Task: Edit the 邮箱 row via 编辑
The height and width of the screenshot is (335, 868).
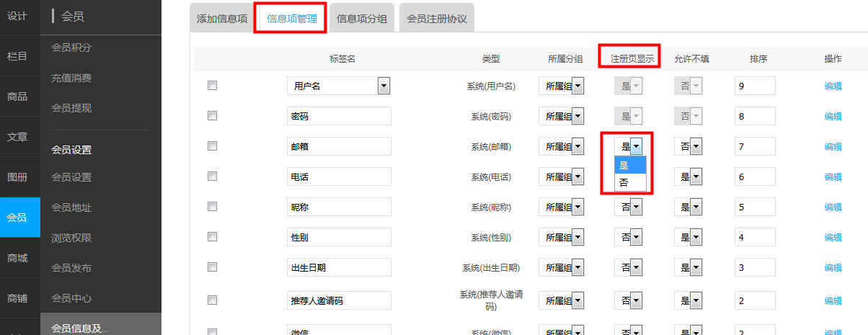Action: coord(833,147)
